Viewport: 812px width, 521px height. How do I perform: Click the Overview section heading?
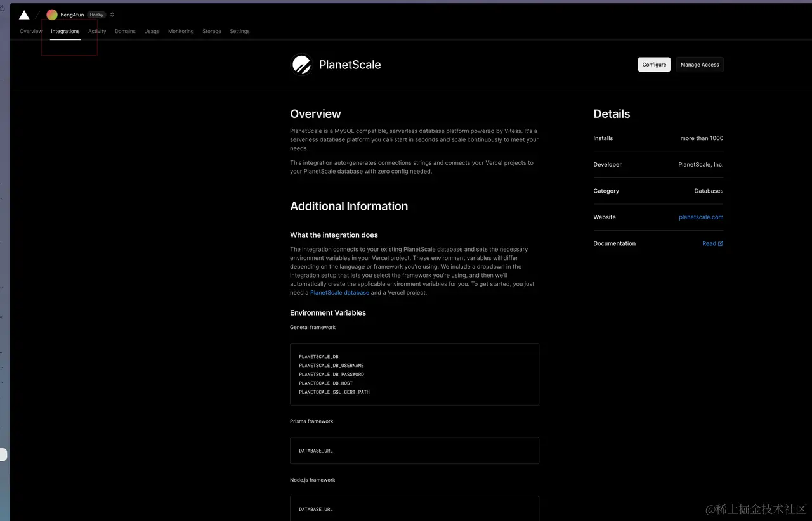pyautogui.click(x=315, y=114)
